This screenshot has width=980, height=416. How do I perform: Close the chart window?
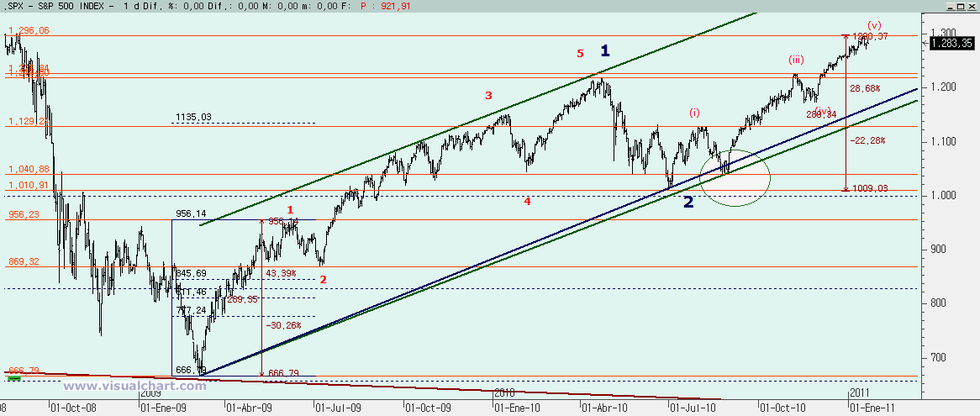973,5
